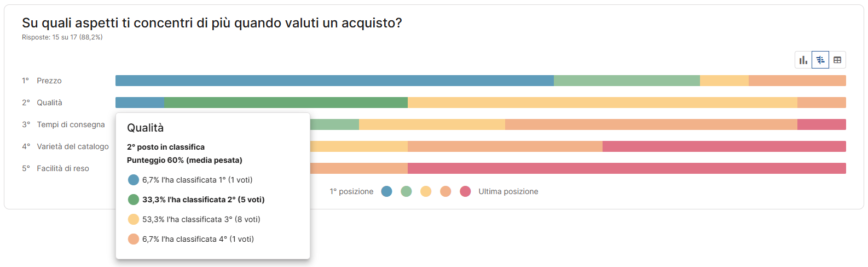Click the blue segment of the Prezzo bar
The width and height of the screenshot is (868, 267).
334,81
